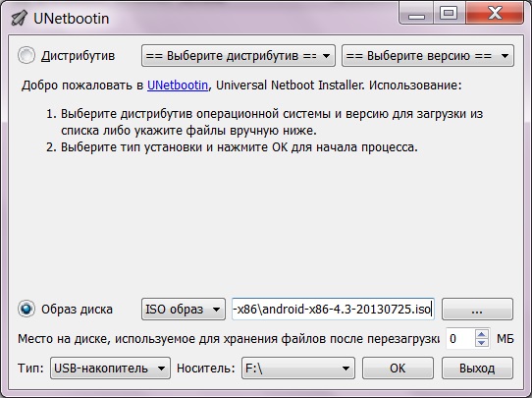
Task: Choose drive in the Носитель F:\ dropdown
Action: (297, 369)
